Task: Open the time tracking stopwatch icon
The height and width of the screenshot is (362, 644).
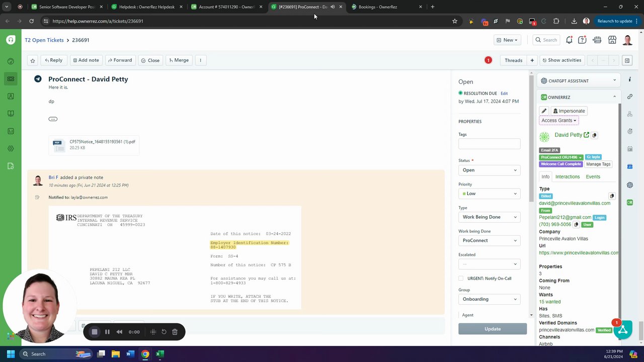Action: [630, 131]
